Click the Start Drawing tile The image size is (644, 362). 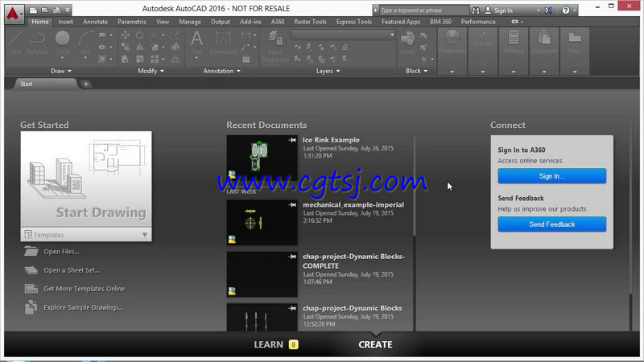tap(86, 179)
